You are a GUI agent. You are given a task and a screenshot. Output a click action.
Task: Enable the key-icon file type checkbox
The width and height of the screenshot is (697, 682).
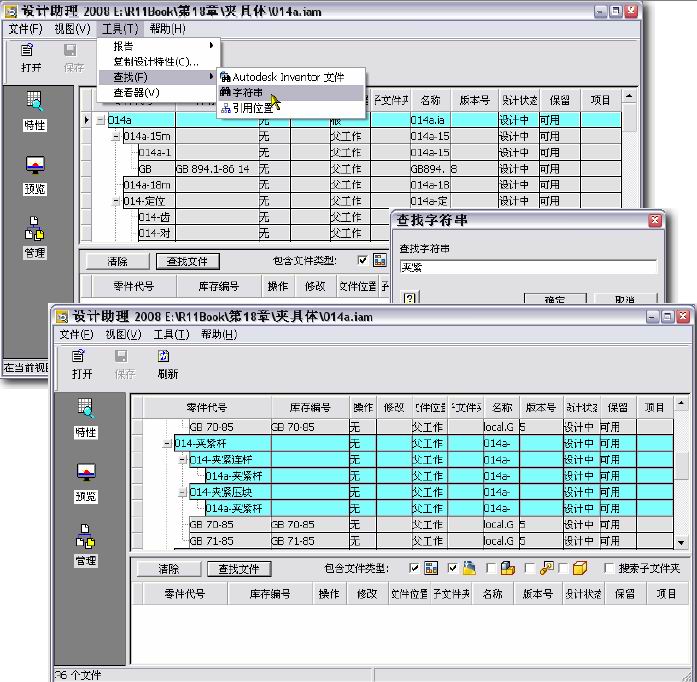tap(529, 568)
